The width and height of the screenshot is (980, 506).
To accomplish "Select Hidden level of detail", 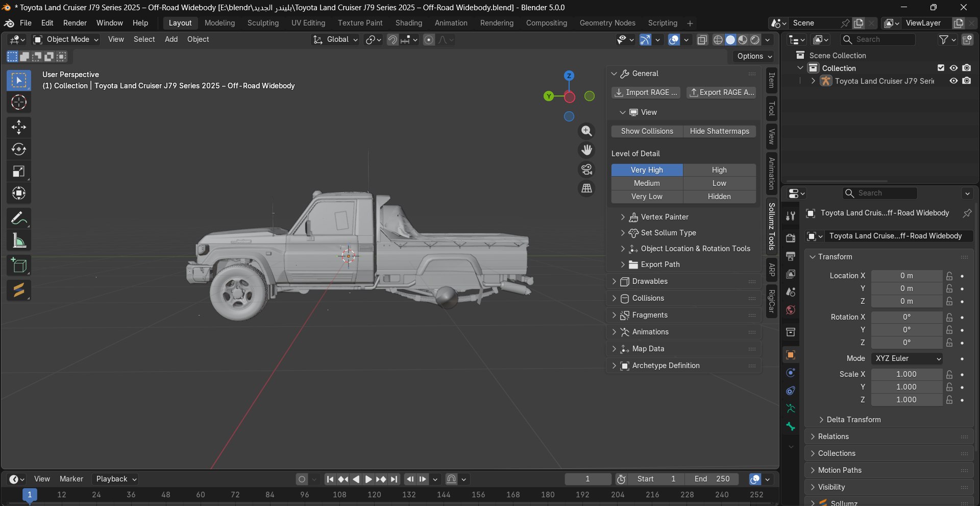I will tap(719, 197).
